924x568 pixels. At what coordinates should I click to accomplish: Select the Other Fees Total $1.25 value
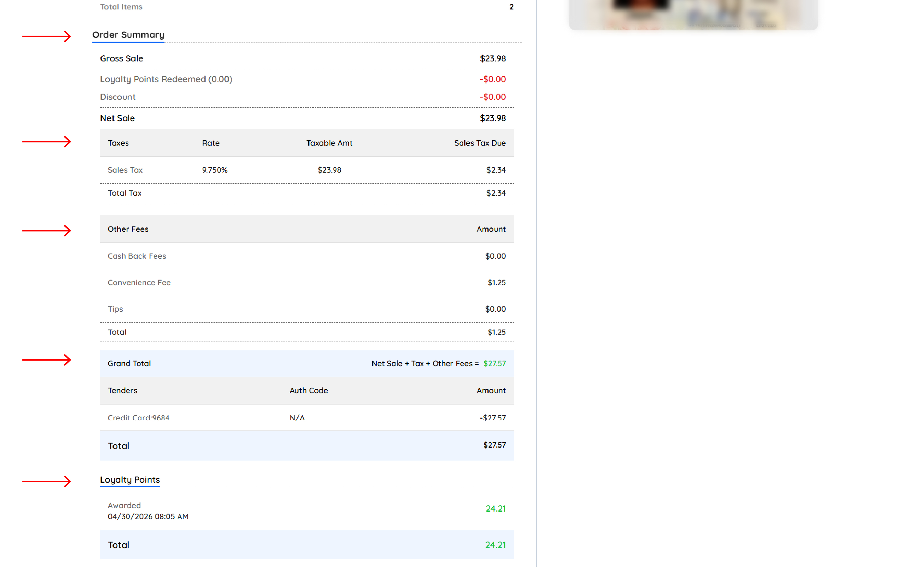click(x=496, y=332)
